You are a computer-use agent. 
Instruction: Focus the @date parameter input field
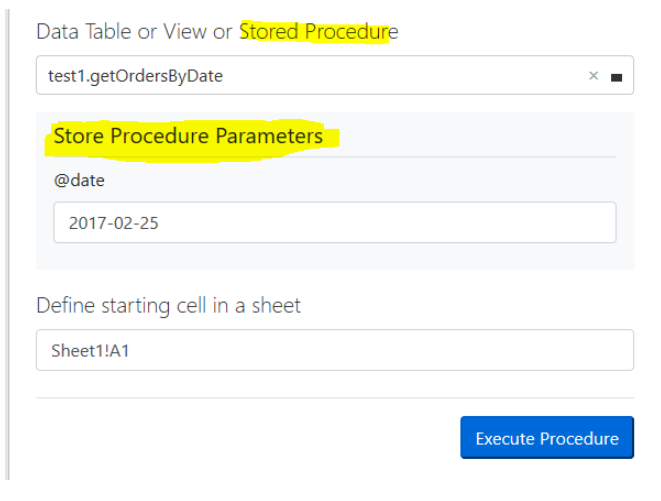click(335, 222)
